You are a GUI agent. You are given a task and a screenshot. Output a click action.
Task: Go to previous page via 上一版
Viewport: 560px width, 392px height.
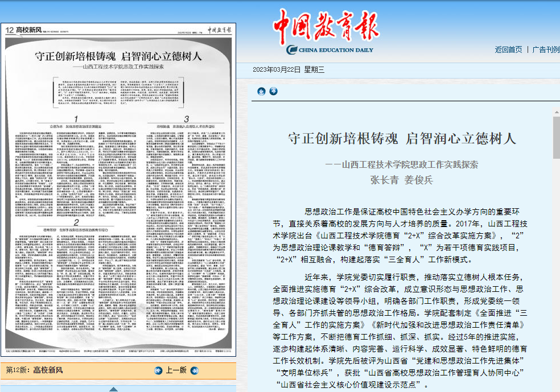[x=176, y=370]
